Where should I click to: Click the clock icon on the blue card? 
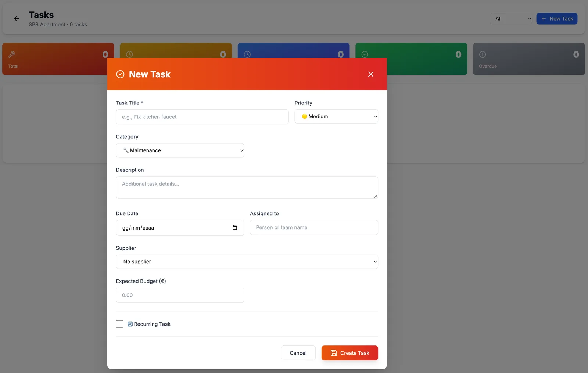point(247,54)
